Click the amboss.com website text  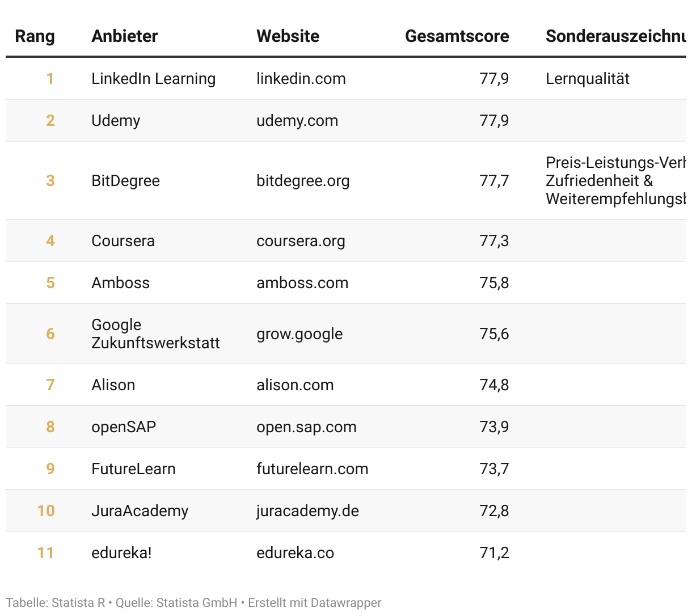[302, 283]
